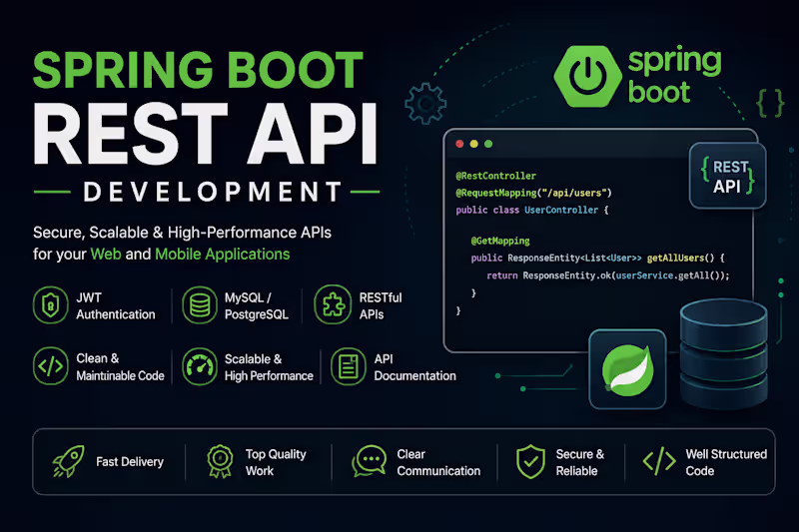Click the Secure & Reliable shield checkmark icon
This screenshot has height=532, width=799.
click(530, 461)
